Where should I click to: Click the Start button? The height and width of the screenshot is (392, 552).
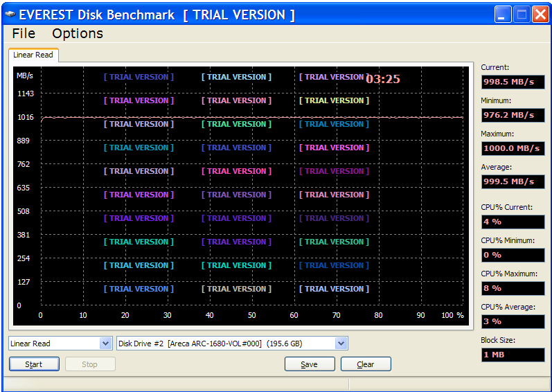tap(34, 364)
